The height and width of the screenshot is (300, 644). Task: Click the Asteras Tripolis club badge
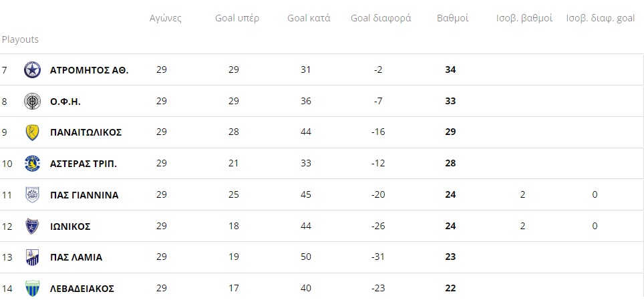point(33,164)
